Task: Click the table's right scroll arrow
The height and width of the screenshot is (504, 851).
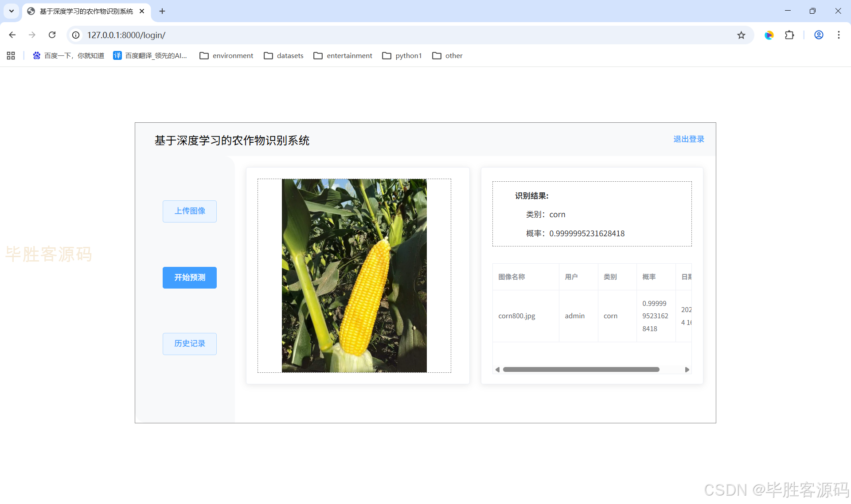Action: [687, 370]
